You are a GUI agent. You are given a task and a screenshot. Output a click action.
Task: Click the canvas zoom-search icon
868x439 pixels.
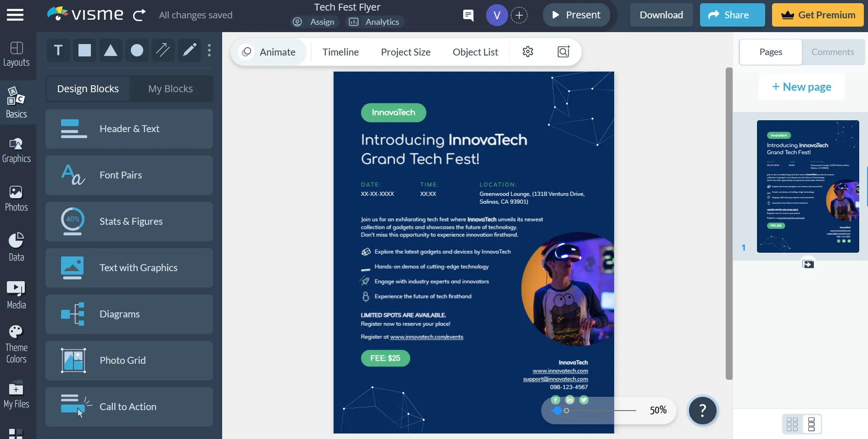563,51
